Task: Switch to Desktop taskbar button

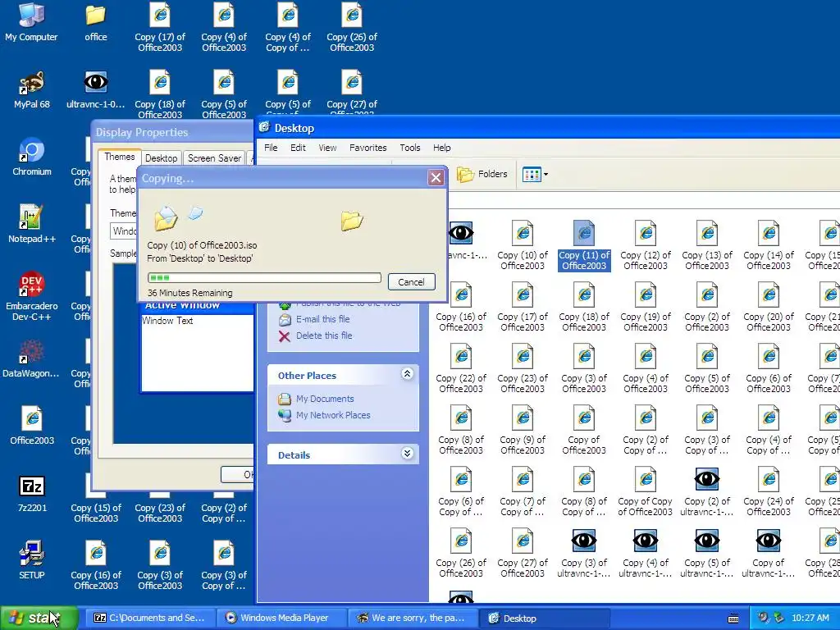Action: [x=545, y=619]
